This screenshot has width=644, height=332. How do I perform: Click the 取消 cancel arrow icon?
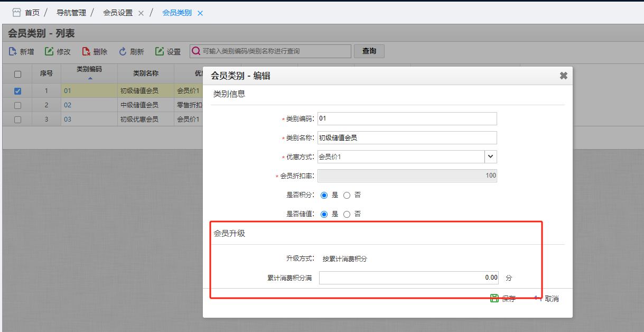(x=538, y=298)
